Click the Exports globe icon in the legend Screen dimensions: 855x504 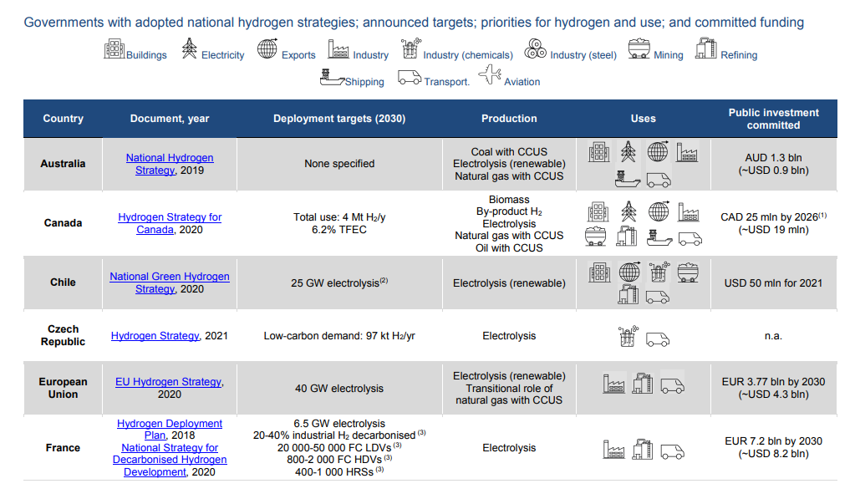[x=267, y=48]
